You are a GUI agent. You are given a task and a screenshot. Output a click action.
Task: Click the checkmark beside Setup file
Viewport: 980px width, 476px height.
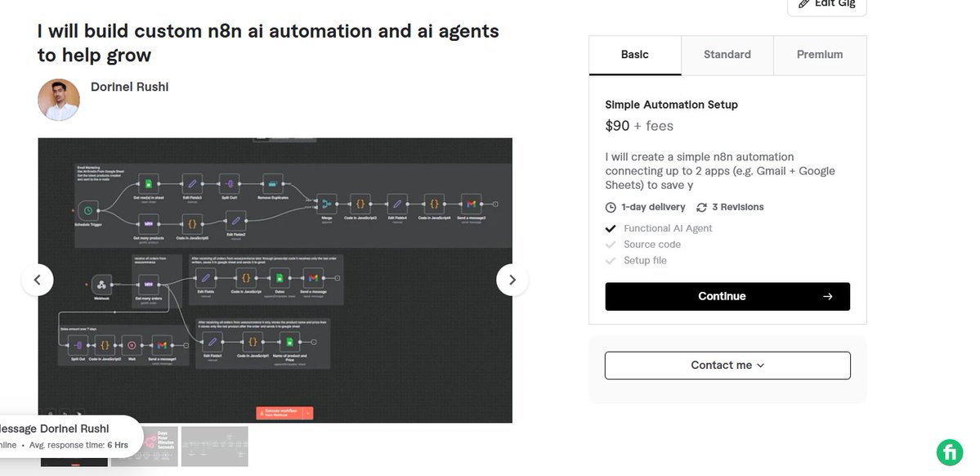coord(611,261)
